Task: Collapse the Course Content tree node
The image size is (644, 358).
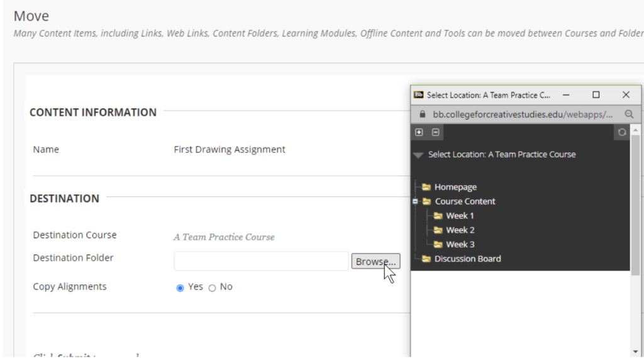Action: point(416,201)
